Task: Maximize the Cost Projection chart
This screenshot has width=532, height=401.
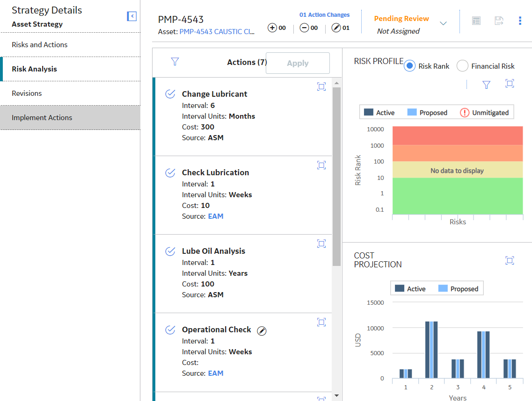Action: pos(510,260)
